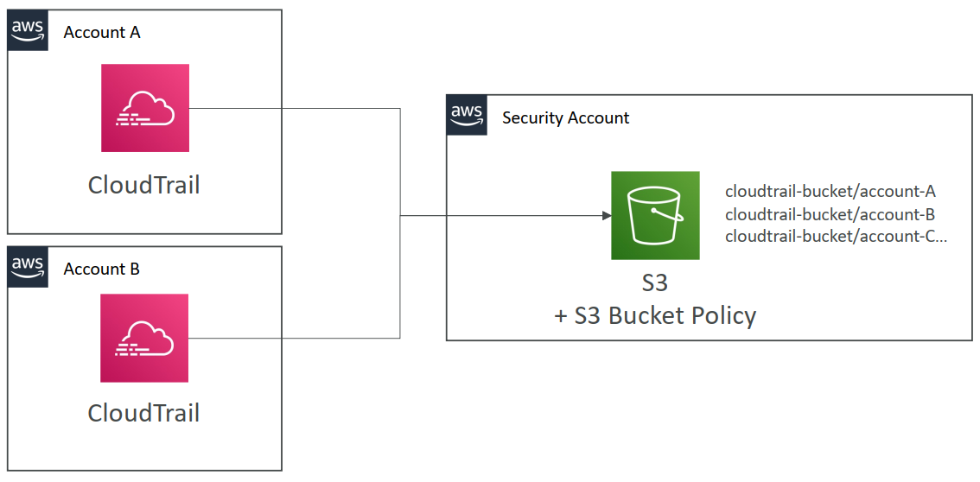The width and height of the screenshot is (980, 482).
Task: Select the vertical connector line joining both accounts
Action: click(x=400, y=276)
